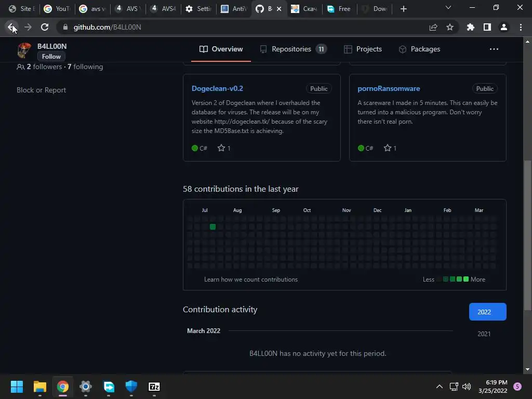532x399 pixels.
Task: Close the active GitHub tab
Action: click(279, 9)
